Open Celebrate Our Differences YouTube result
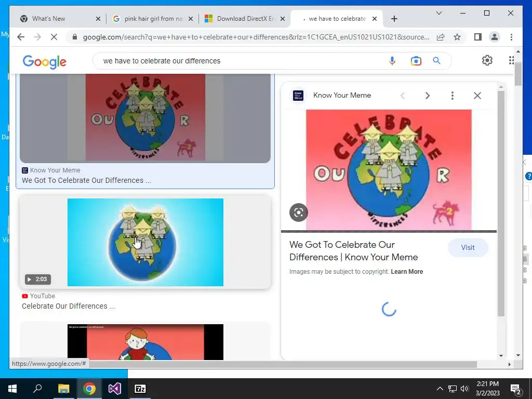This screenshot has width=532, height=399. (x=68, y=306)
